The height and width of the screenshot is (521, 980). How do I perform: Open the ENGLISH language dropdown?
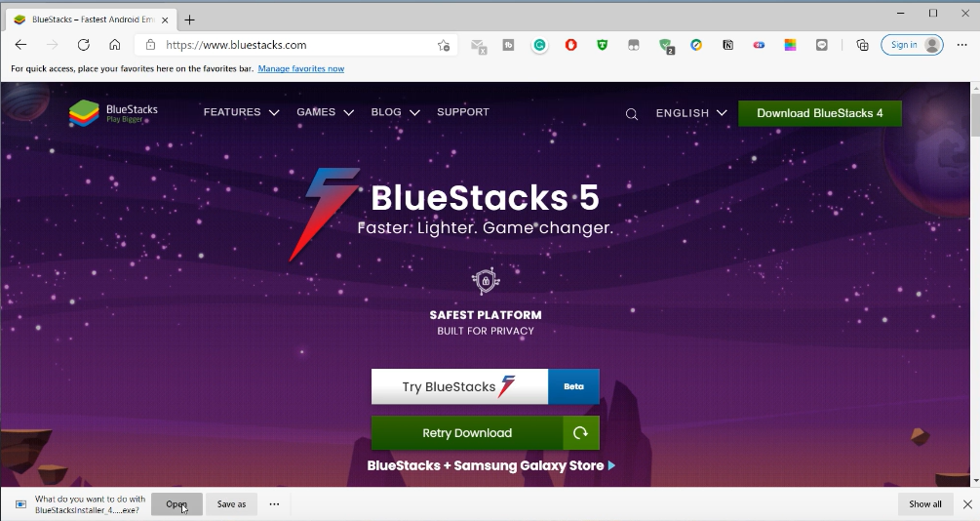click(x=691, y=113)
